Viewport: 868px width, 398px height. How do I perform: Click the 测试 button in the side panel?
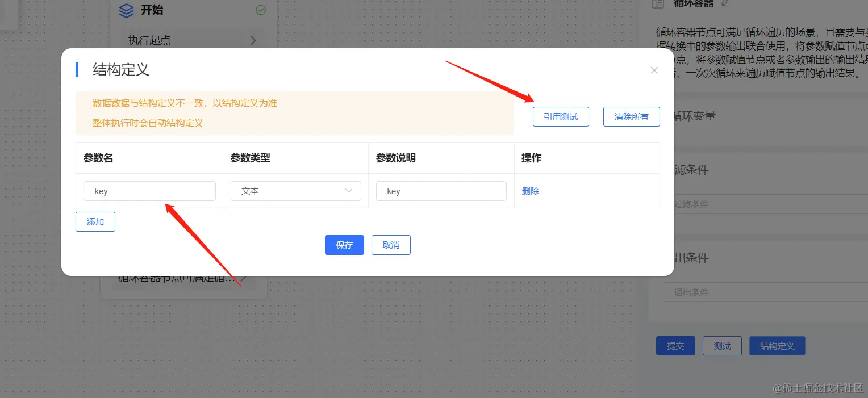(x=722, y=346)
